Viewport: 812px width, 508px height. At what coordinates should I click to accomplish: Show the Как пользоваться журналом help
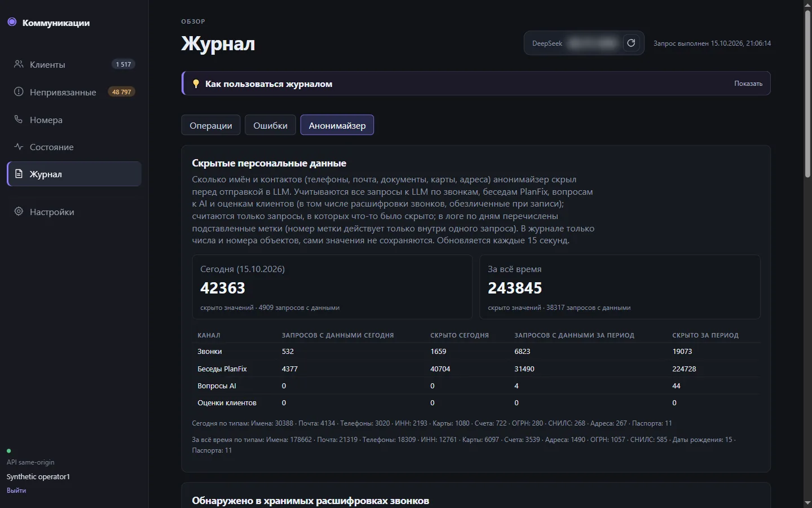pyautogui.click(x=748, y=84)
